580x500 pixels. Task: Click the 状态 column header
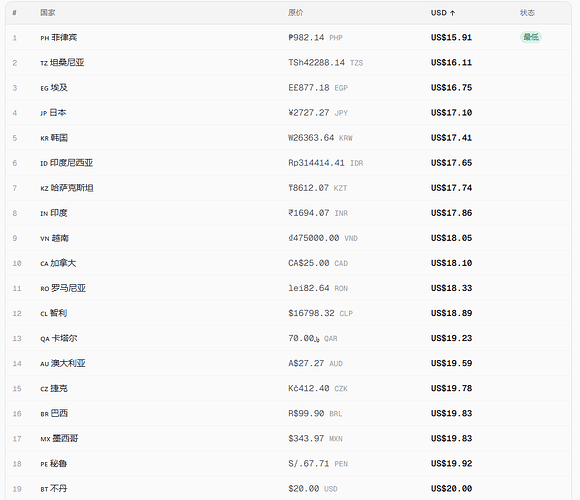(527, 13)
